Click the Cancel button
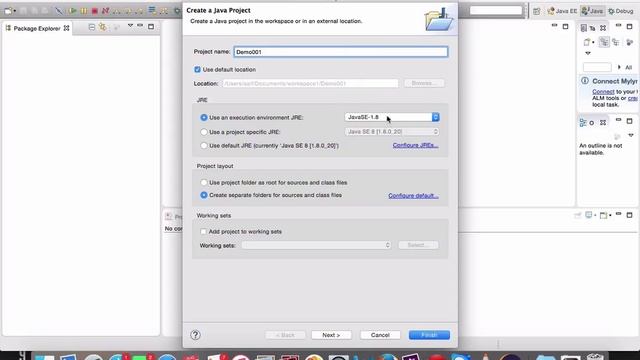This screenshot has width=640, height=360. tap(380, 335)
